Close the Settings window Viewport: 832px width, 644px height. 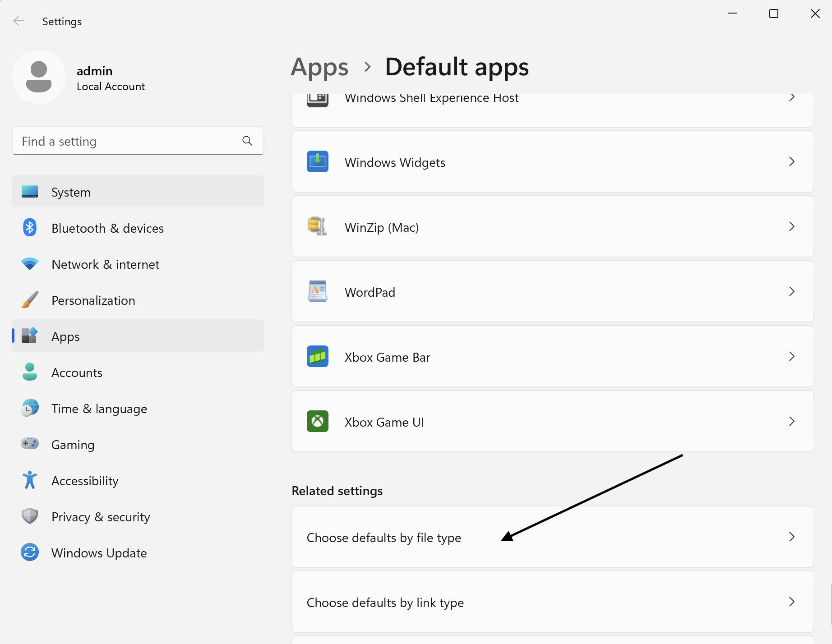[x=815, y=14]
